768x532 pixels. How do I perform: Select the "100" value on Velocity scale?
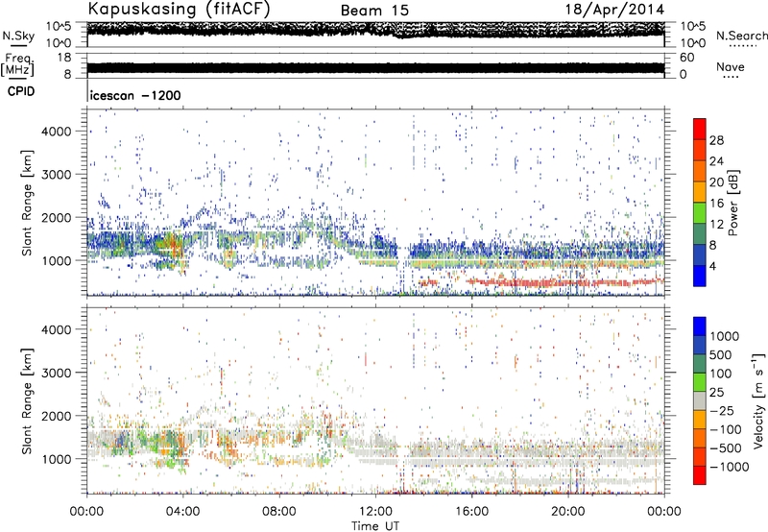coord(721,374)
